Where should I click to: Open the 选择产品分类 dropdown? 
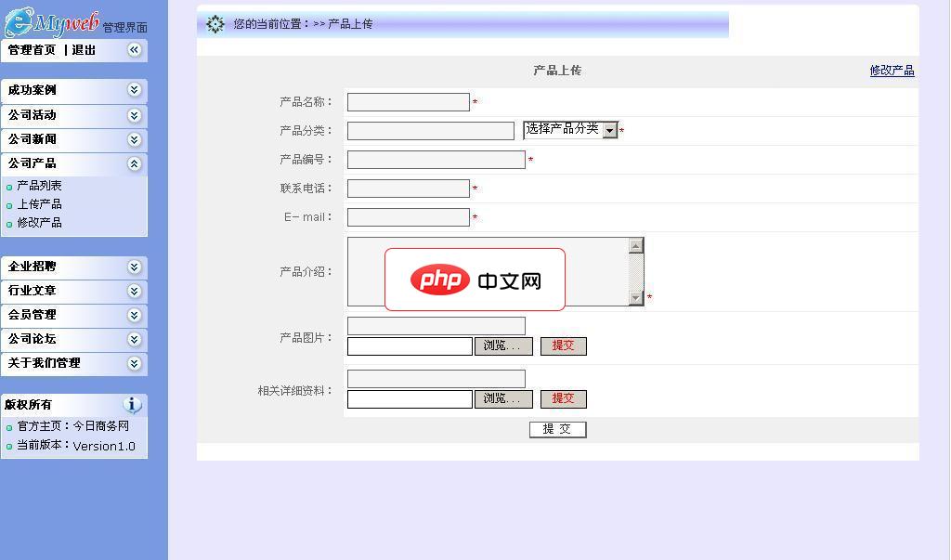[609, 130]
